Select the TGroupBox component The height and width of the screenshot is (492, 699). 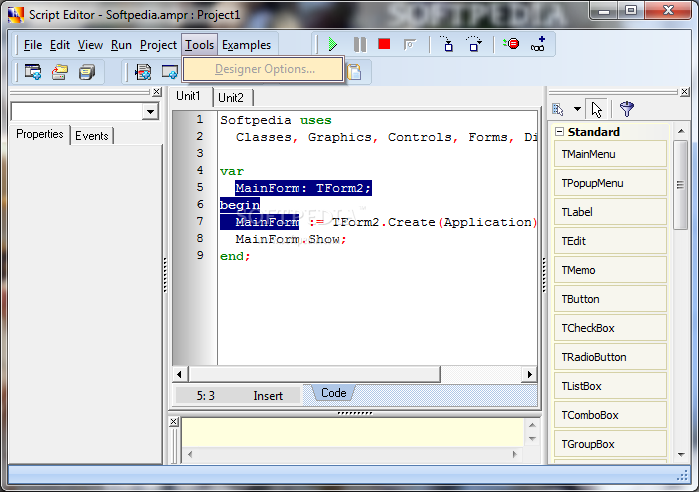pos(610,444)
